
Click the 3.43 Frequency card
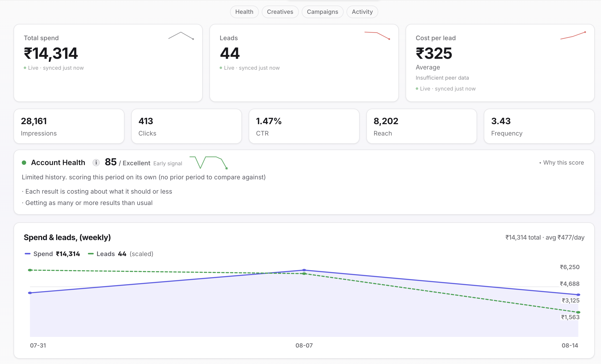click(x=539, y=126)
